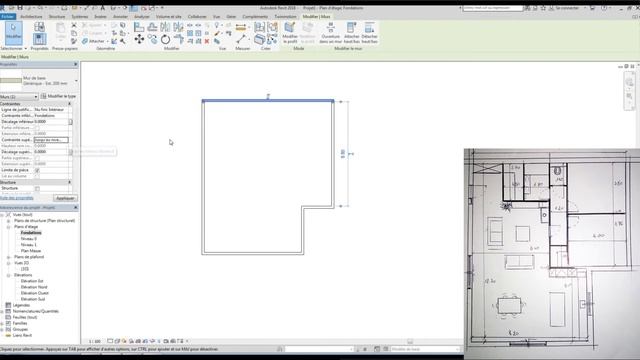Open the Murs (1) filter dropdown
640x360 pixels.
coord(19,97)
